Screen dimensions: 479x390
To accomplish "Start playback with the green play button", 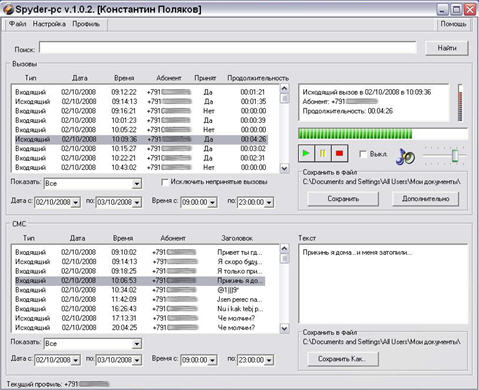I will pos(306,154).
